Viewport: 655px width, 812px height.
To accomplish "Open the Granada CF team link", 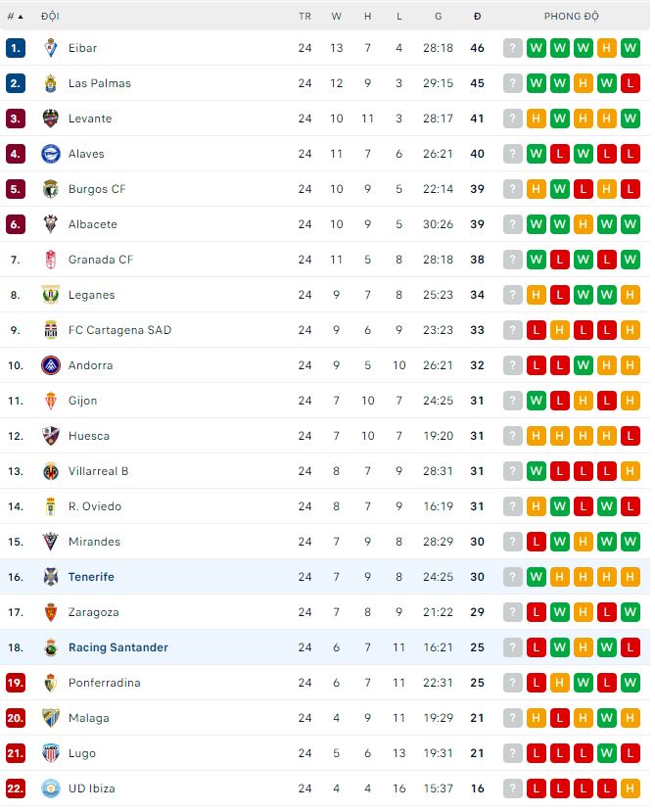I will pyautogui.click(x=101, y=260).
